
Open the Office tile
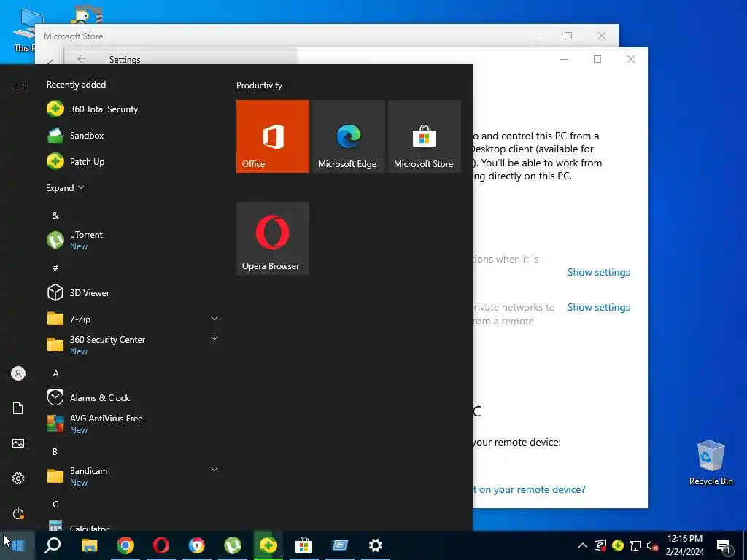[273, 136]
